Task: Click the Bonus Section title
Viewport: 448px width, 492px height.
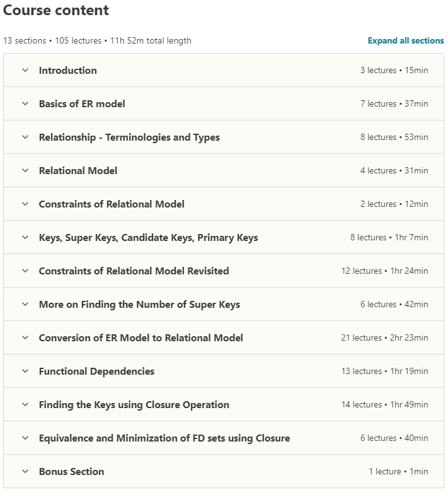Action: [x=71, y=472]
